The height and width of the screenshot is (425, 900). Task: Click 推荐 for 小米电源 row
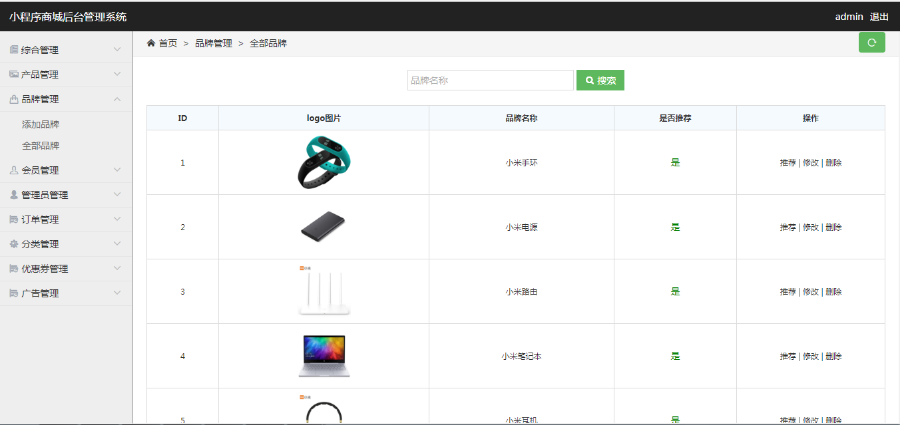(x=788, y=227)
